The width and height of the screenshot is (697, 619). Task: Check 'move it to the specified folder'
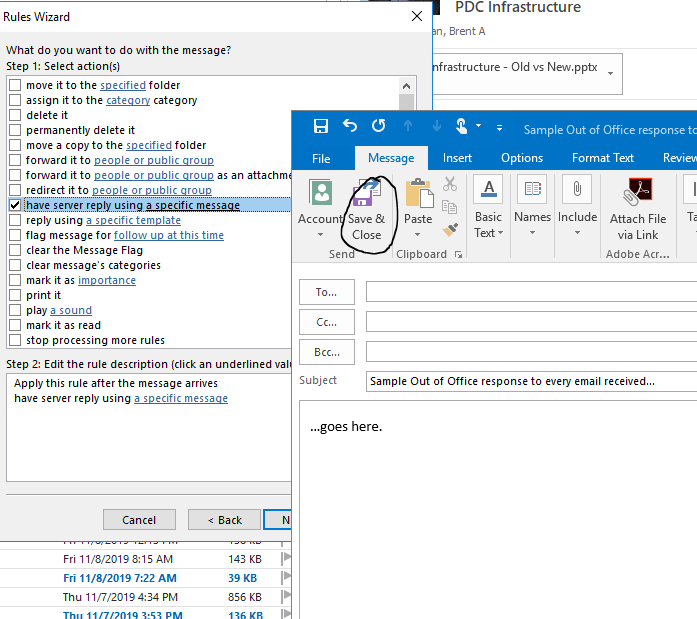15,85
